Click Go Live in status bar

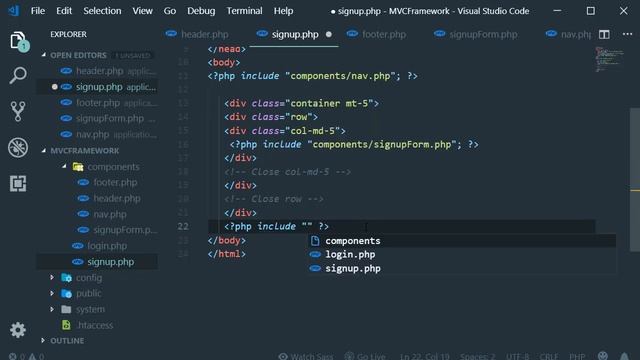click(365, 356)
